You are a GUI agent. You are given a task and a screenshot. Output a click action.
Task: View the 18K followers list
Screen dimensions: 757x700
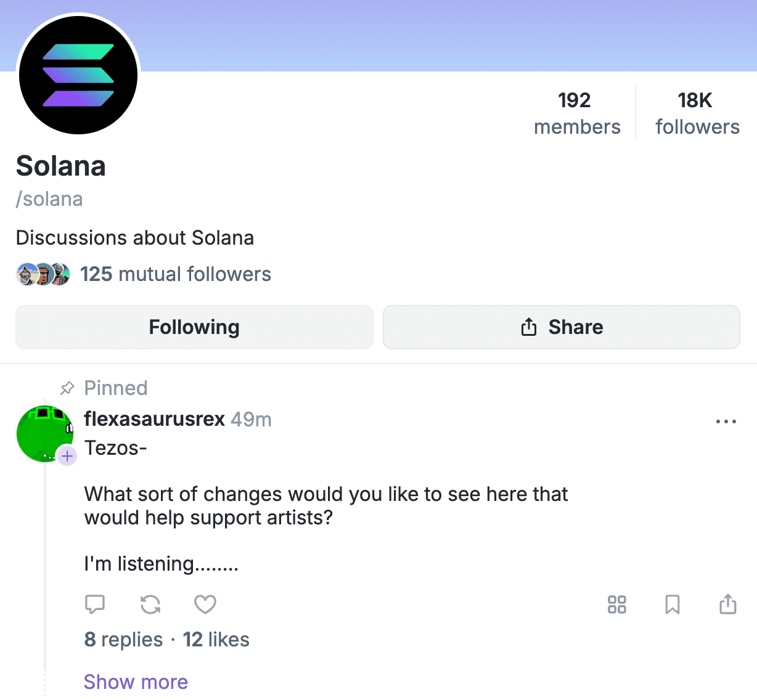pyautogui.click(x=697, y=113)
